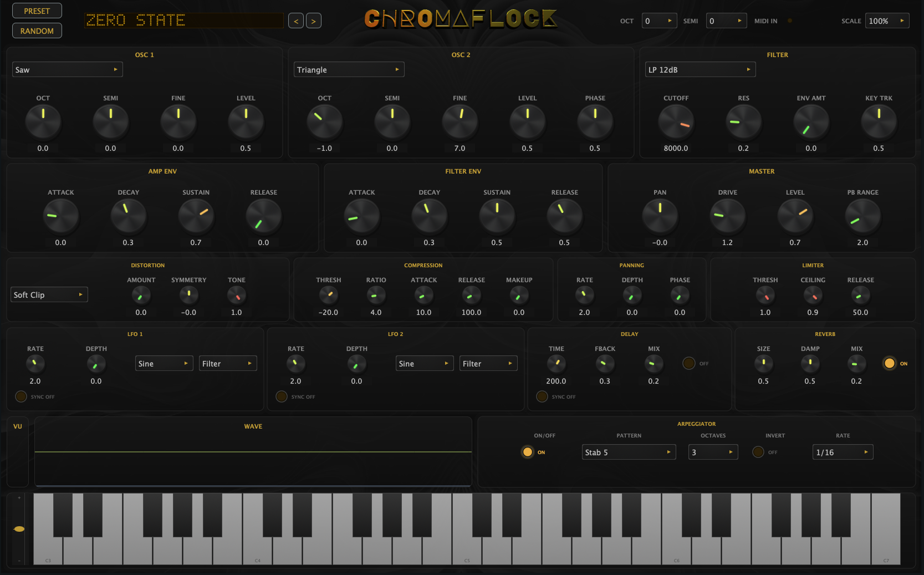Click the compression MAKEUP knob
The height and width of the screenshot is (575, 924).
(x=519, y=296)
